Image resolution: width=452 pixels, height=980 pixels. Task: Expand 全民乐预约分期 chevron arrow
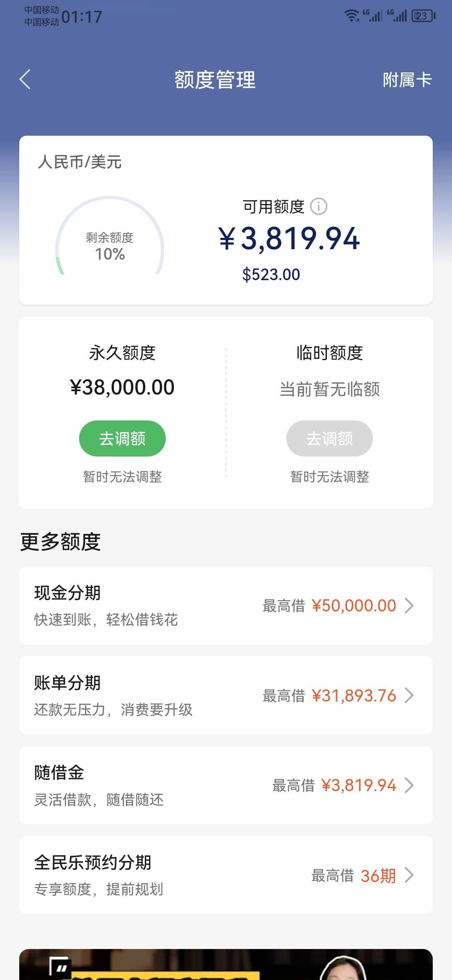pyautogui.click(x=409, y=875)
